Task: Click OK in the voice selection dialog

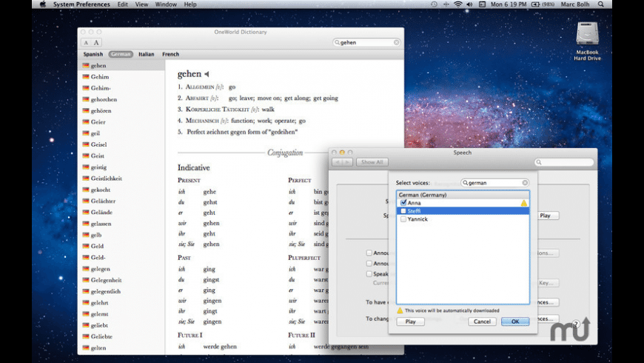Action: point(515,322)
